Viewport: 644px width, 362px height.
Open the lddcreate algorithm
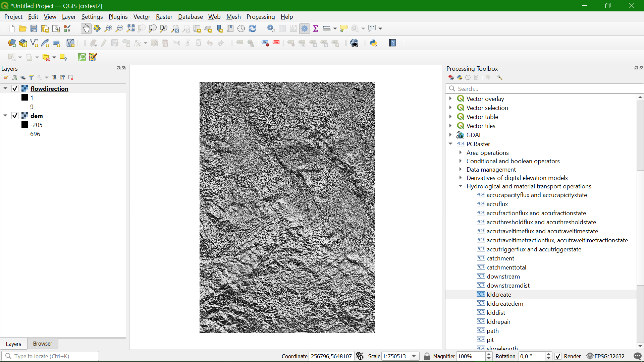[498, 294]
